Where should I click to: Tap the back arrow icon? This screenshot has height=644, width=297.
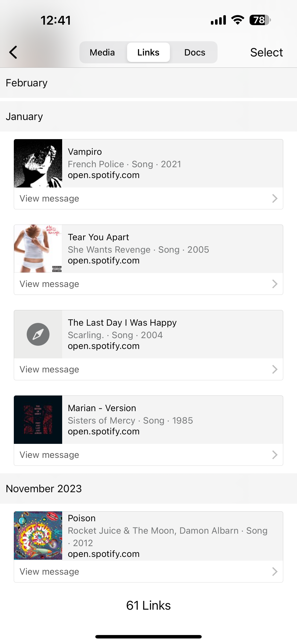click(x=13, y=52)
